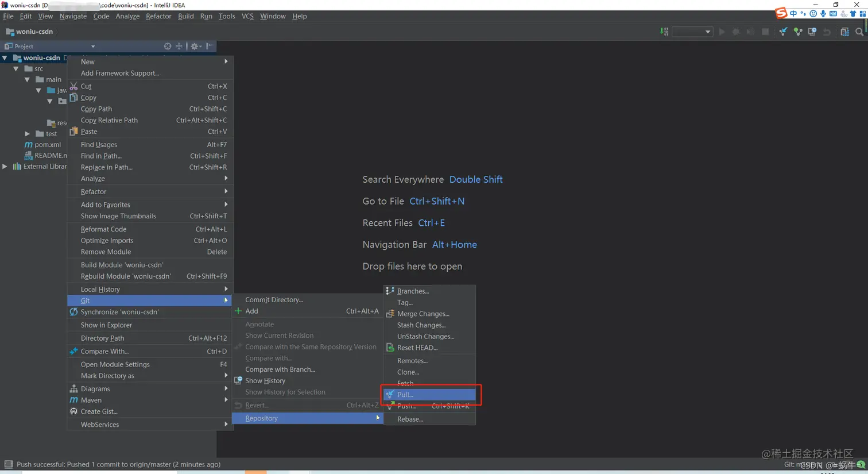Click Stash Changes...

(429, 325)
